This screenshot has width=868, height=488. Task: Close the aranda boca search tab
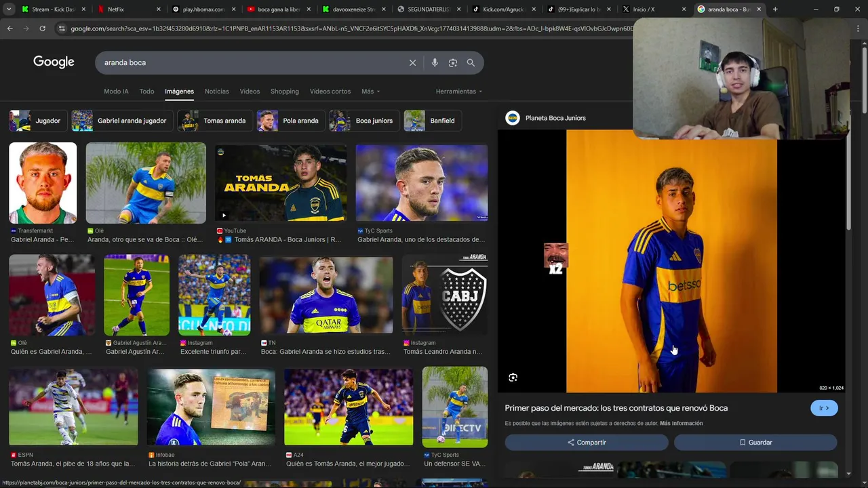point(759,9)
